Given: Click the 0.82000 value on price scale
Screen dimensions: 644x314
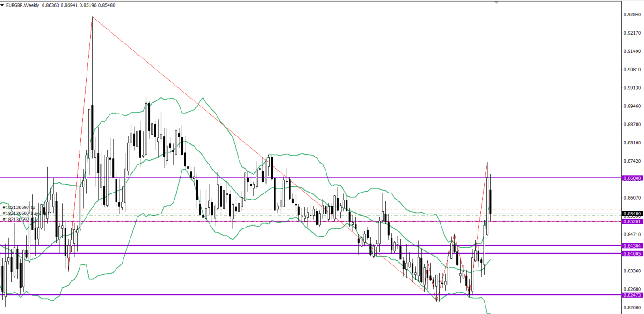Looking at the screenshot, I should tap(632, 307).
